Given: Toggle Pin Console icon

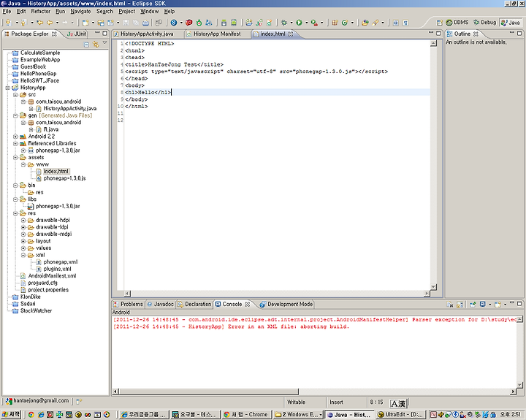Looking at the screenshot, I should [x=473, y=305].
